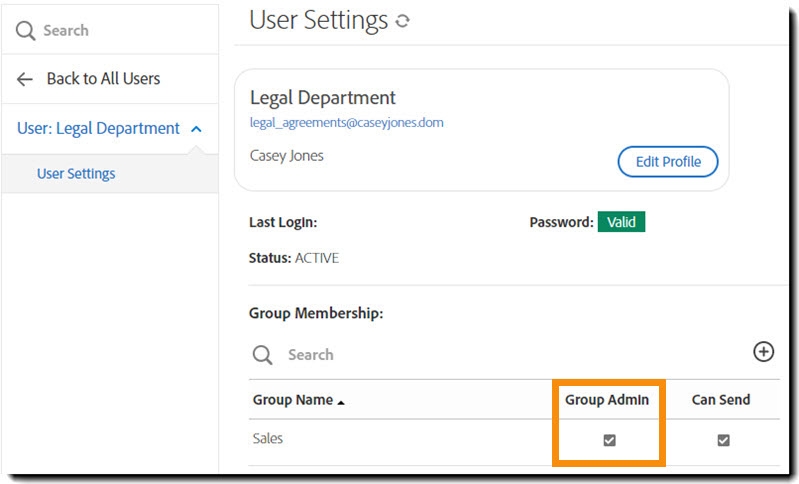The image size is (799, 484).
Task: Click the Edit Profile button
Action: [668, 162]
